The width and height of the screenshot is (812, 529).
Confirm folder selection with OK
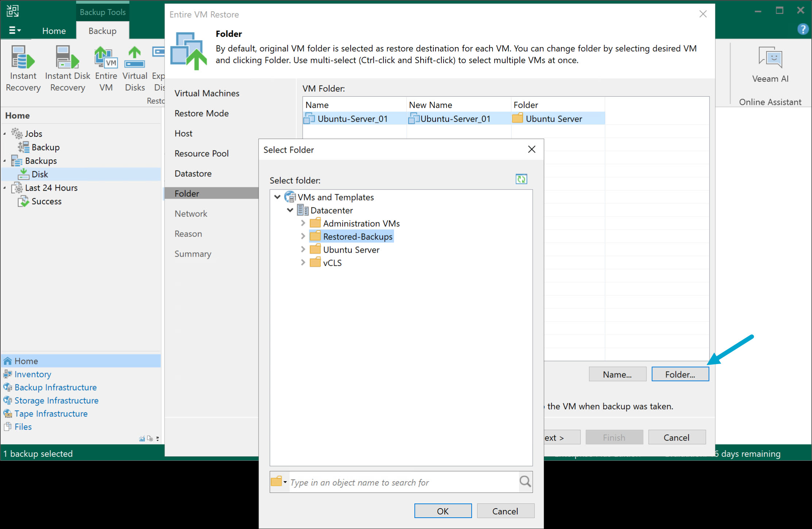click(x=442, y=511)
